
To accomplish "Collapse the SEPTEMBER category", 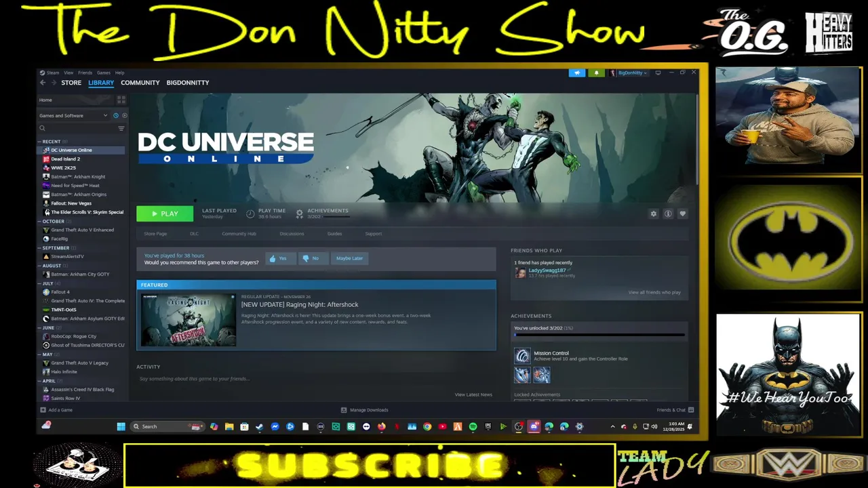I will point(39,248).
